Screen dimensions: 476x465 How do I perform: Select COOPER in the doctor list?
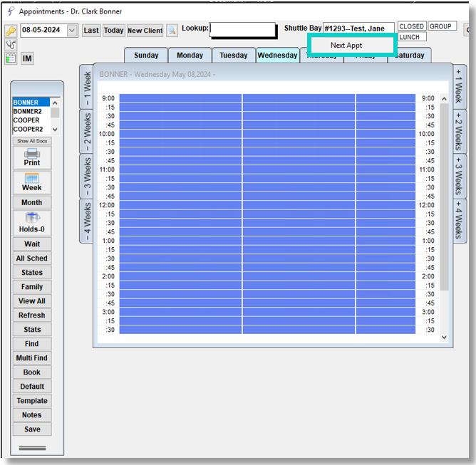31,120
